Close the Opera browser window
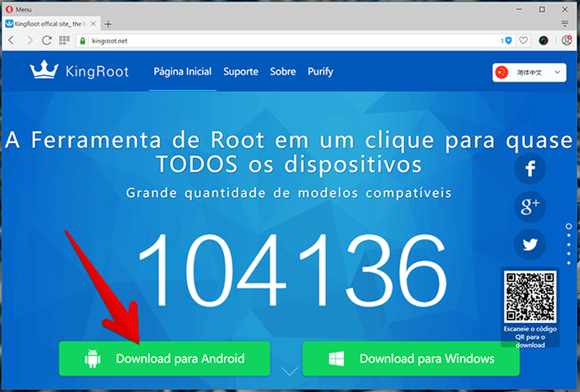Viewport: 580px width, 392px height. pyautogui.click(x=565, y=9)
